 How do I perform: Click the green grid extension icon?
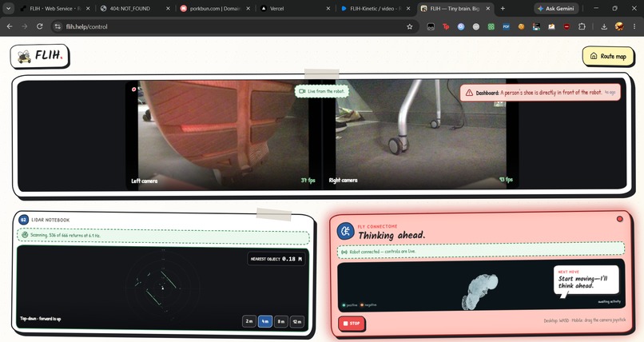[491, 26]
